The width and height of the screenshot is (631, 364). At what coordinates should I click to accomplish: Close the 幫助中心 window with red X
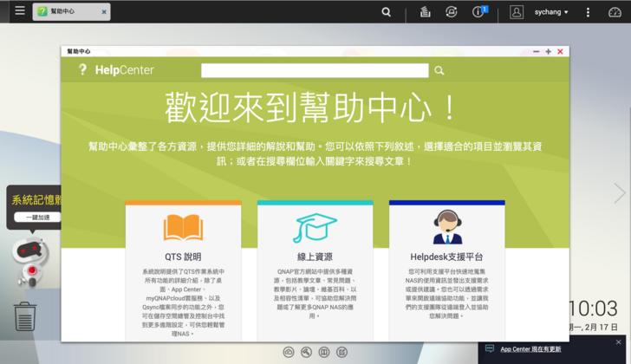[560, 51]
